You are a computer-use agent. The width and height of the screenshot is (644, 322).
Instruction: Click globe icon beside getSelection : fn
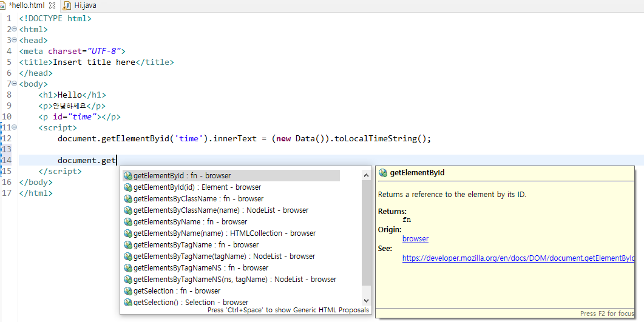(x=127, y=290)
